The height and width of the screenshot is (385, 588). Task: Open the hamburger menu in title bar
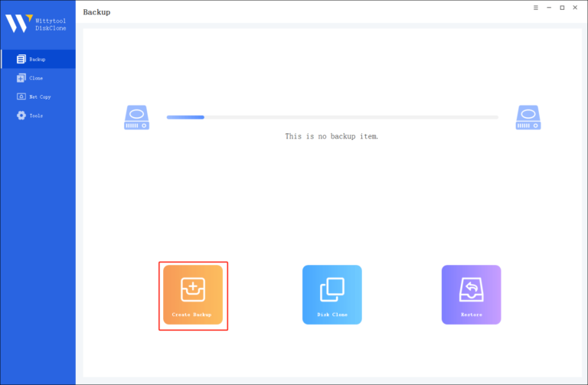tap(535, 8)
